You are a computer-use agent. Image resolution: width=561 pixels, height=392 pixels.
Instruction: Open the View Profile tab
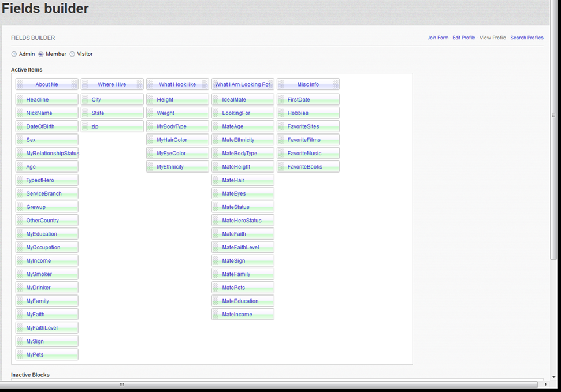[492, 38]
